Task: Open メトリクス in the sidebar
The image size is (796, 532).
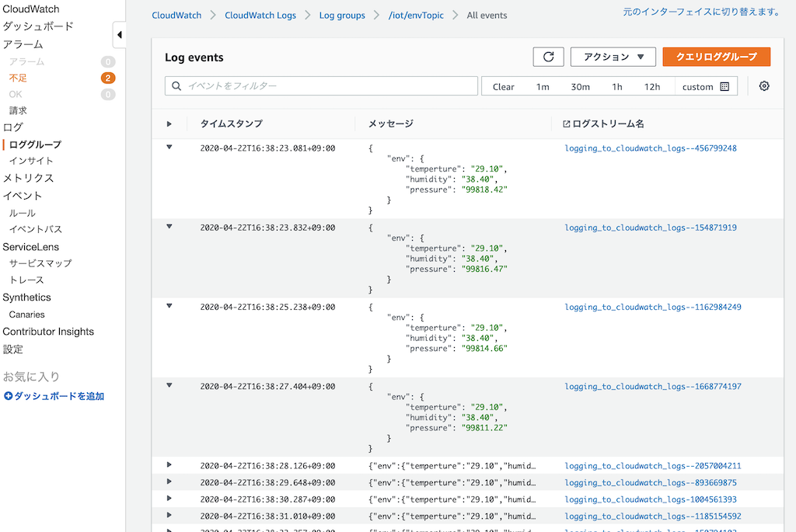Action: 28,178
